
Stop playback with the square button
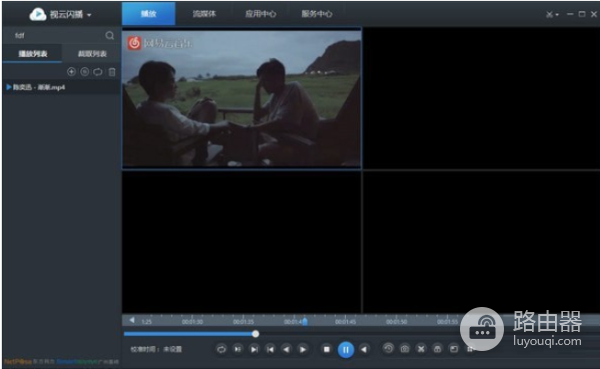[326, 349]
